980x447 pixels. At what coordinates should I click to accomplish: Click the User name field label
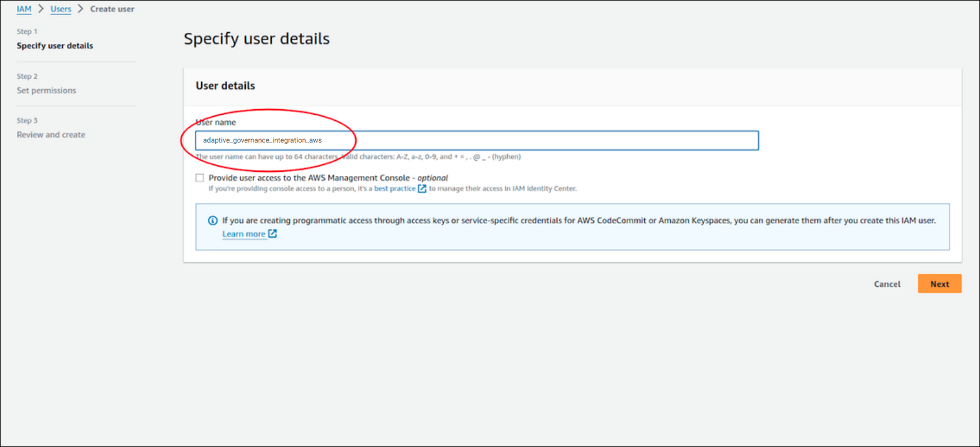(216, 123)
